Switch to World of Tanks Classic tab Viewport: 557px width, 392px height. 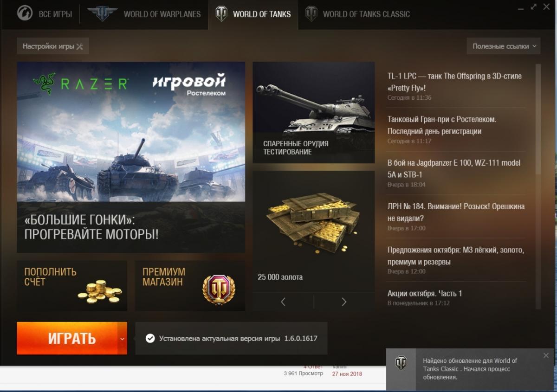point(358,14)
